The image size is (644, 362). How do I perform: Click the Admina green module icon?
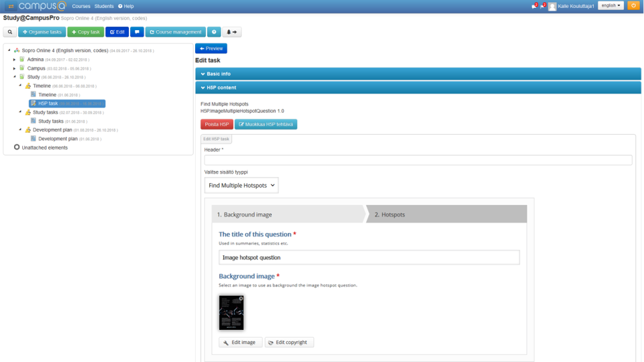22,59
